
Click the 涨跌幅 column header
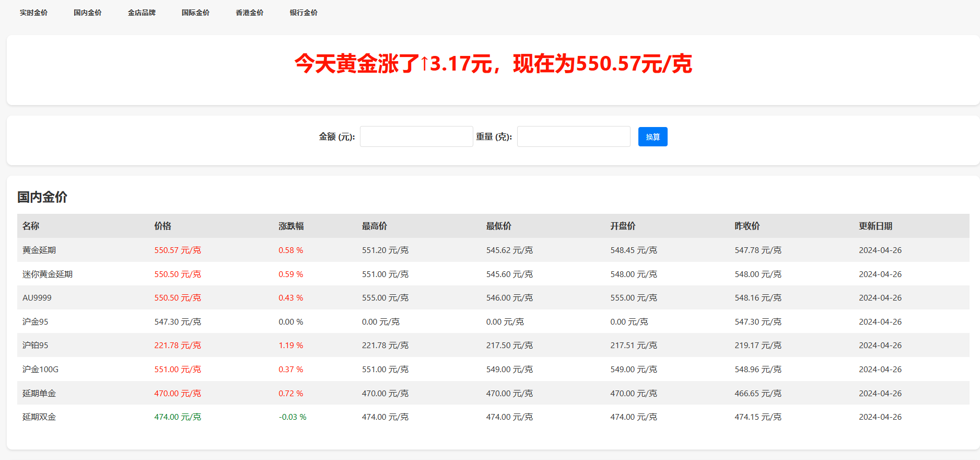[x=291, y=226]
